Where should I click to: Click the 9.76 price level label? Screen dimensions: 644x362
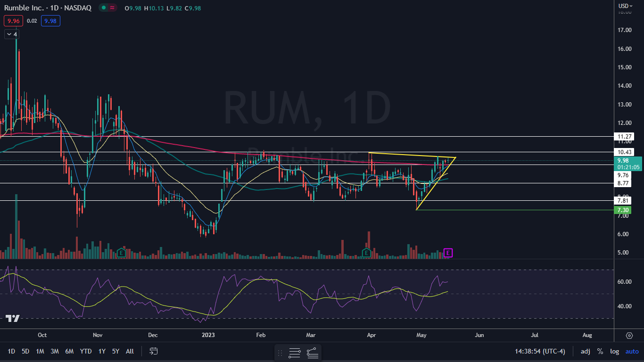click(x=623, y=175)
